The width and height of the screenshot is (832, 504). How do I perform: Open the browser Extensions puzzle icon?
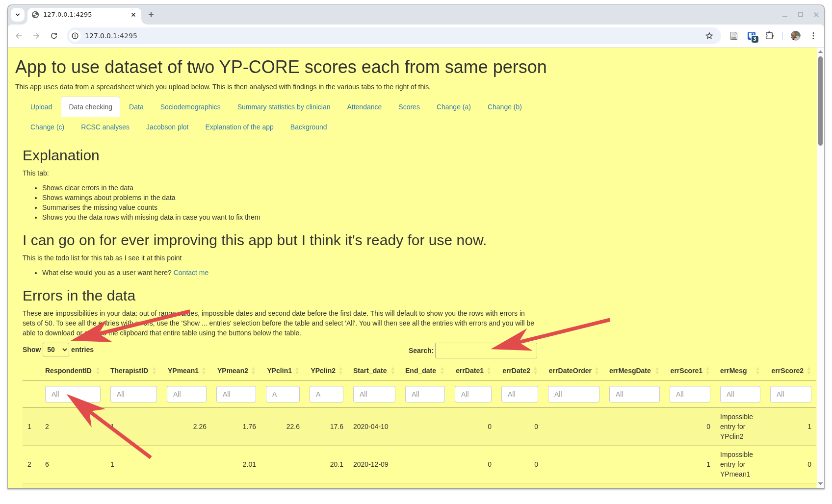tap(769, 36)
